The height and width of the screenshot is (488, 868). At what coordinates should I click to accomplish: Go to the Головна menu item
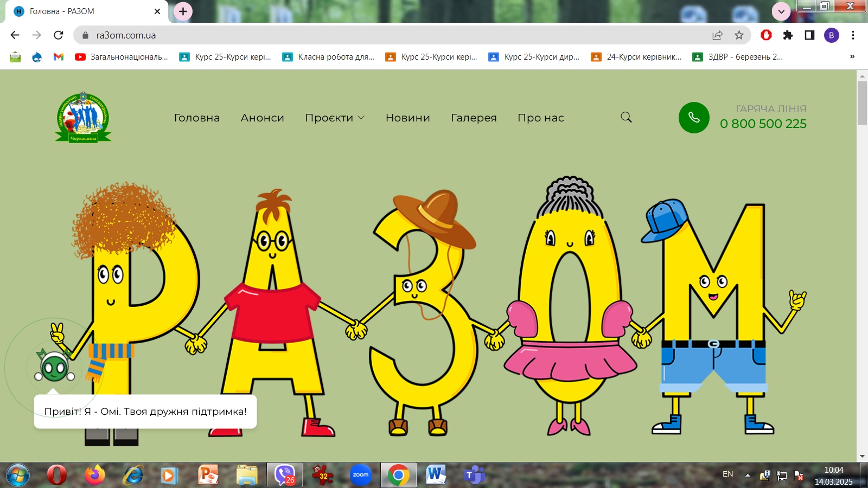click(x=197, y=118)
